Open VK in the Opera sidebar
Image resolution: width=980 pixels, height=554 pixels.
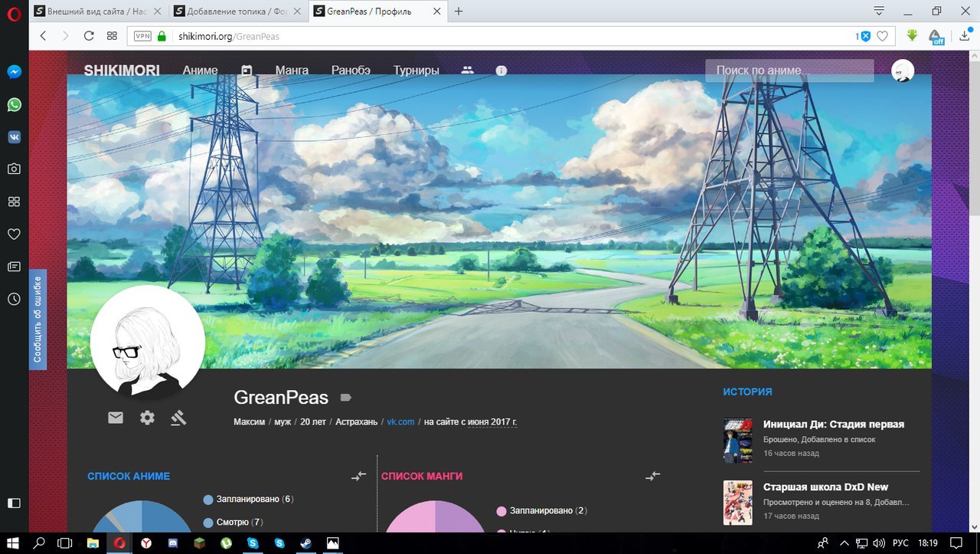coord(14,137)
